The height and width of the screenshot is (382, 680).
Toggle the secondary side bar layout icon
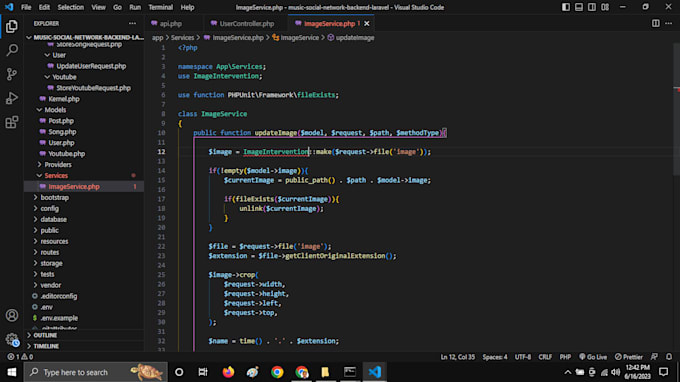point(592,7)
